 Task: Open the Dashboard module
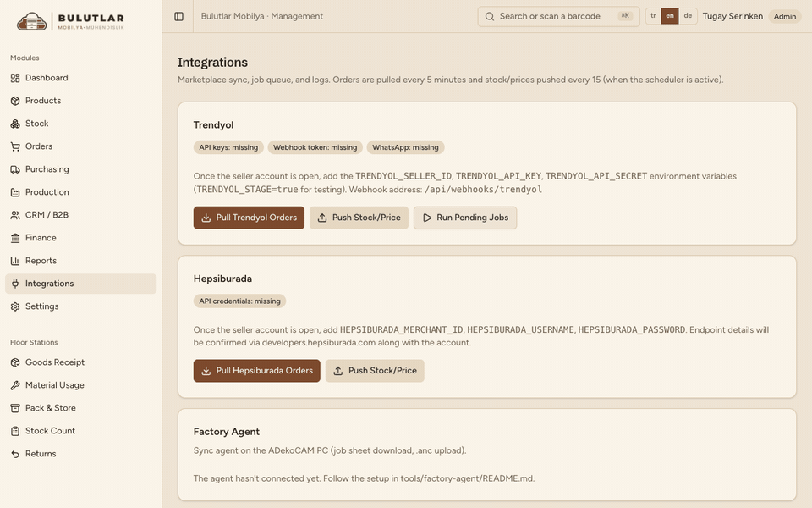[81, 78]
